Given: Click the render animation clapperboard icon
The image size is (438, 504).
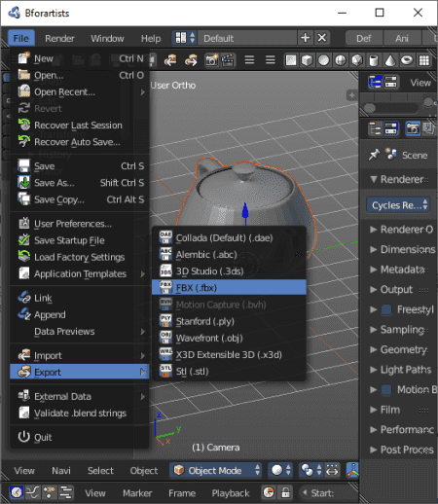Looking at the screenshot, I should point(228,60).
